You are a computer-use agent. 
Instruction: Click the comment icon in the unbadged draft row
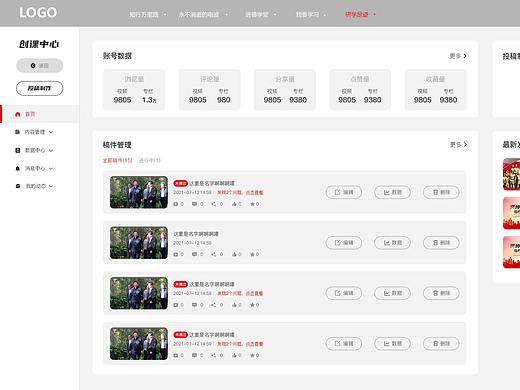[194, 254]
